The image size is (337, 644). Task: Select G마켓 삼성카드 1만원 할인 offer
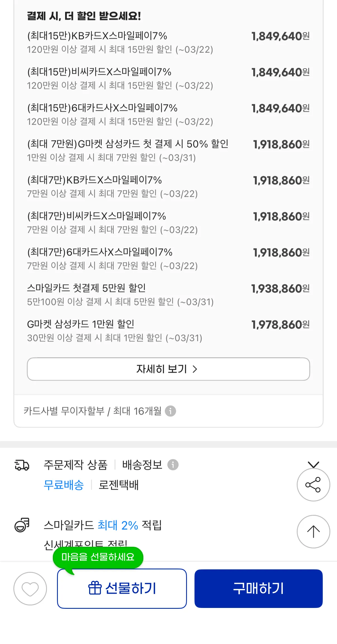[168, 331]
